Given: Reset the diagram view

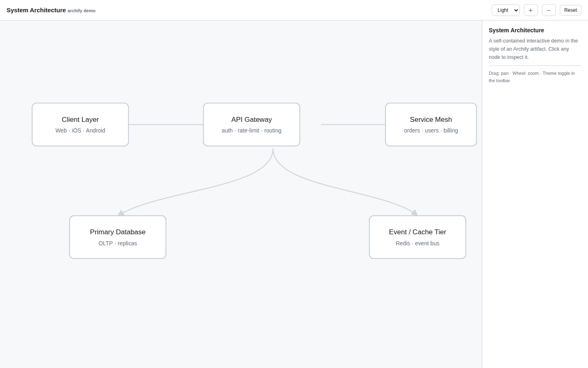Looking at the screenshot, I should point(570,10).
